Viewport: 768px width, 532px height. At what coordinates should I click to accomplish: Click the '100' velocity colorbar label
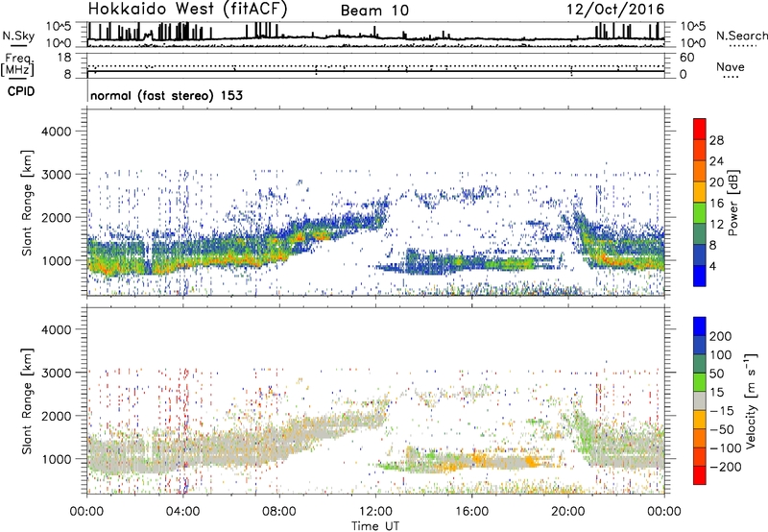click(x=721, y=355)
